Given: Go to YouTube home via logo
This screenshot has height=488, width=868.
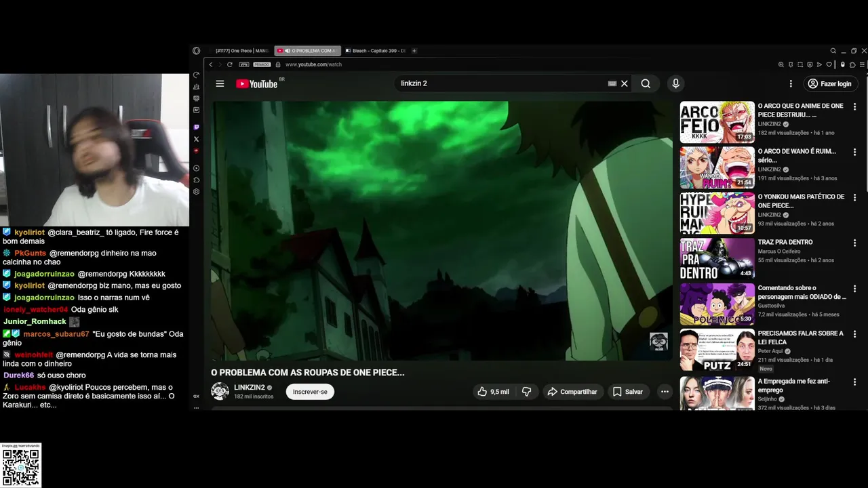Looking at the screenshot, I should [256, 83].
